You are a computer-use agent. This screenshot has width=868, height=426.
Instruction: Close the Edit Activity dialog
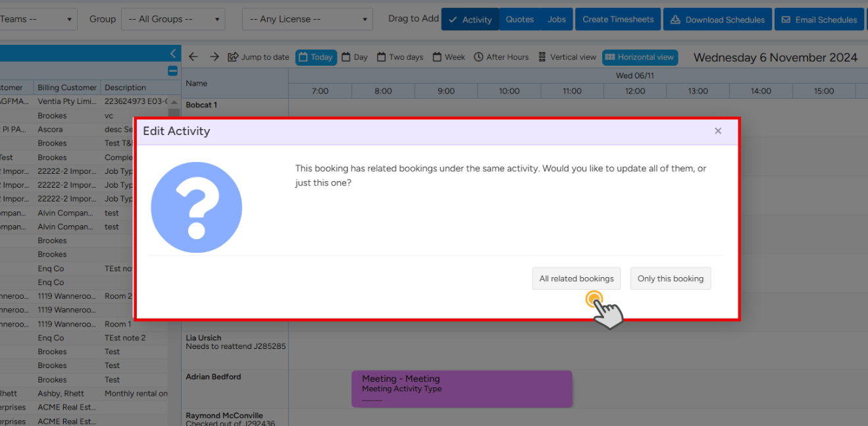tap(718, 131)
